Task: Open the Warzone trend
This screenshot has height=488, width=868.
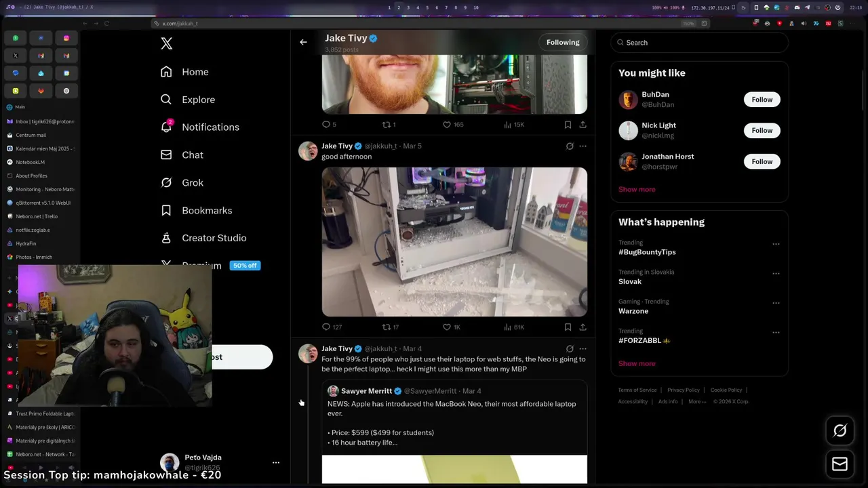Action: 633,311
